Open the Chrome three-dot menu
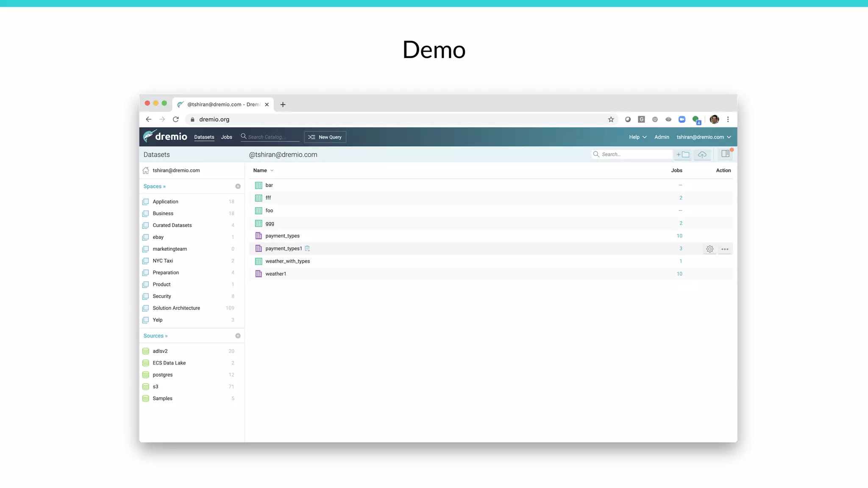The image size is (868, 488). click(x=728, y=119)
